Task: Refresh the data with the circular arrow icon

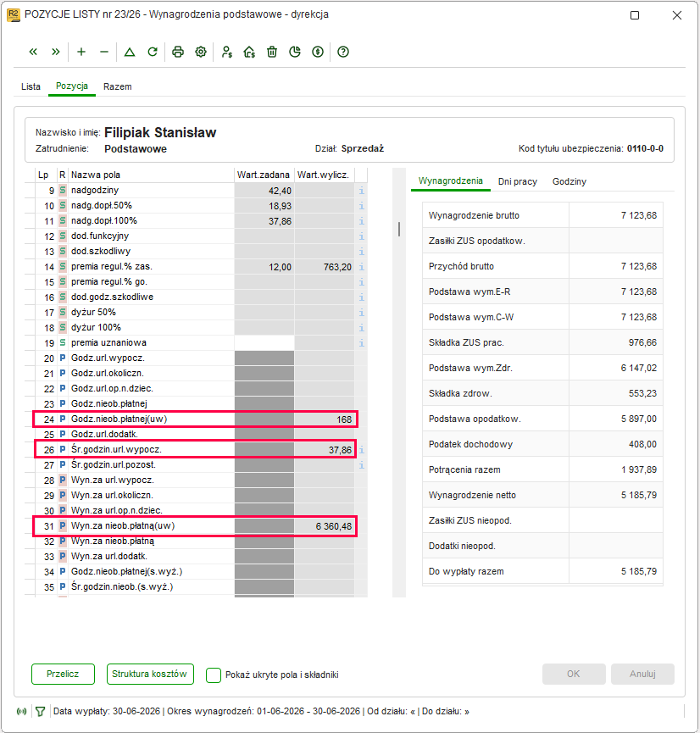Action: pos(153,52)
